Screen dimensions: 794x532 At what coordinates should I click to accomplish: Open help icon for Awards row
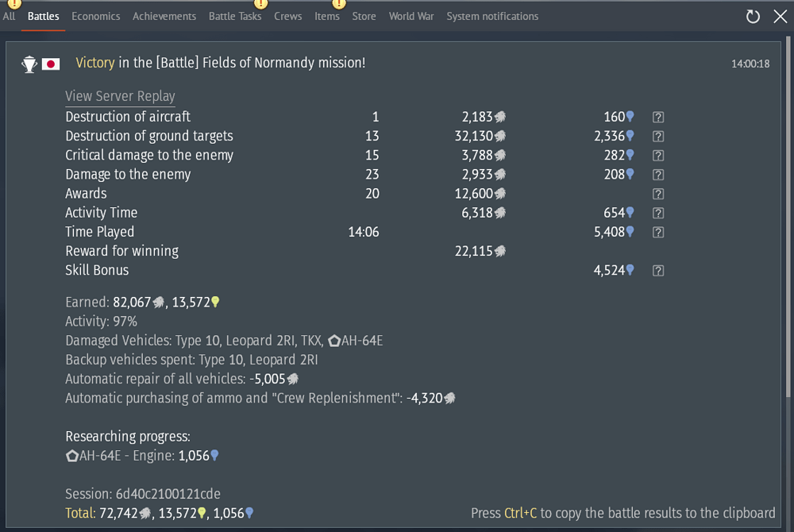coord(657,194)
